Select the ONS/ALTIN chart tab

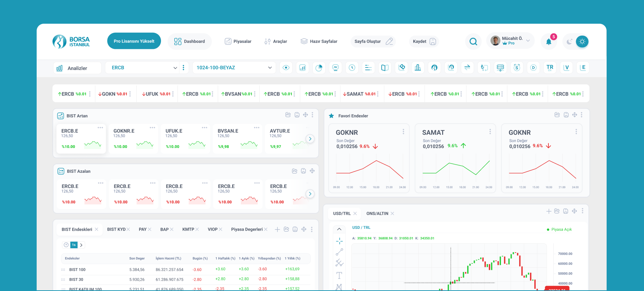click(377, 213)
